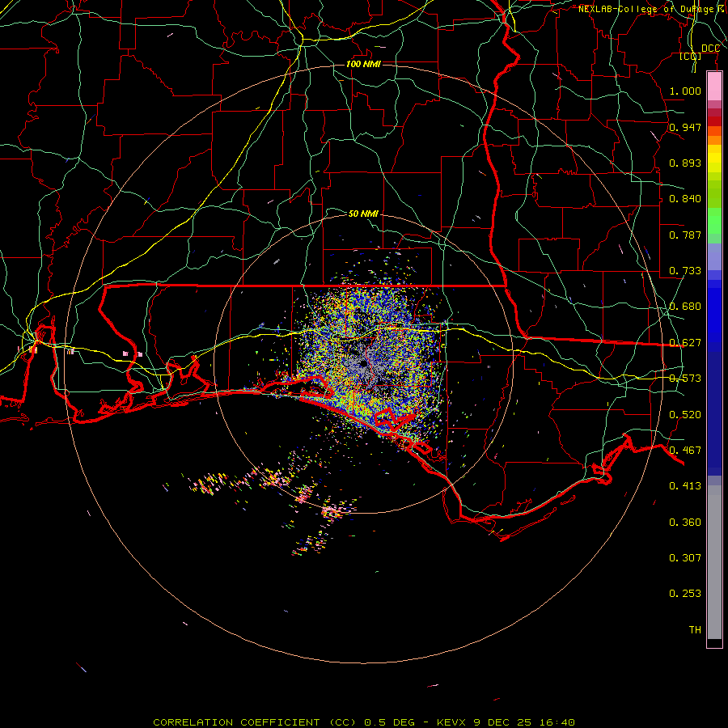Select the 0.680 legend value
The height and width of the screenshot is (728, 728).
point(685,307)
